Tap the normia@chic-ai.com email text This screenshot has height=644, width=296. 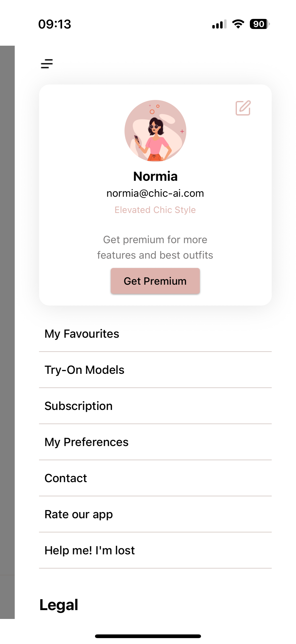coord(155,193)
